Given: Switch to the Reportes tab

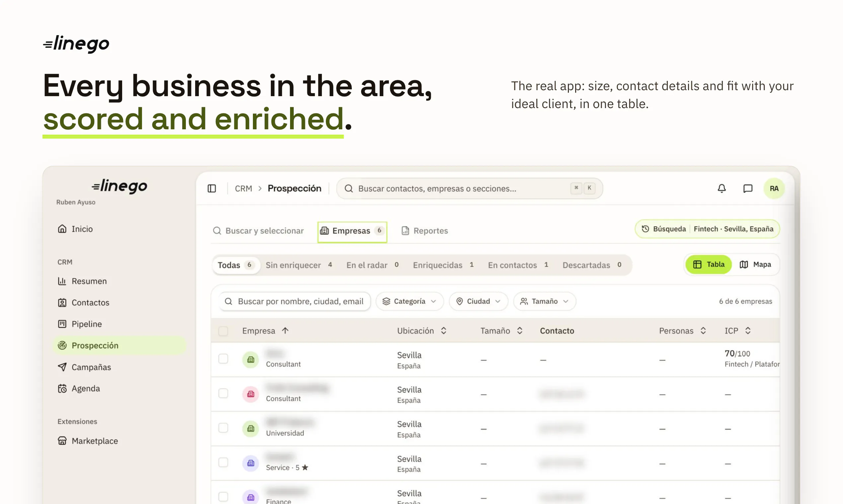Looking at the screenshot, I should tap(424, 231).
